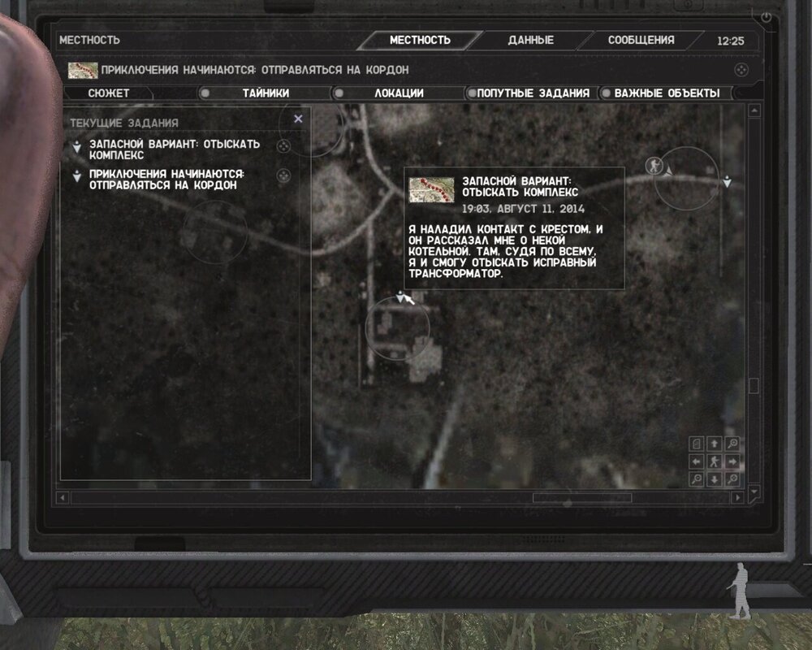
Task: Open the task list document icon in map controls
Action: pos(697,444)
